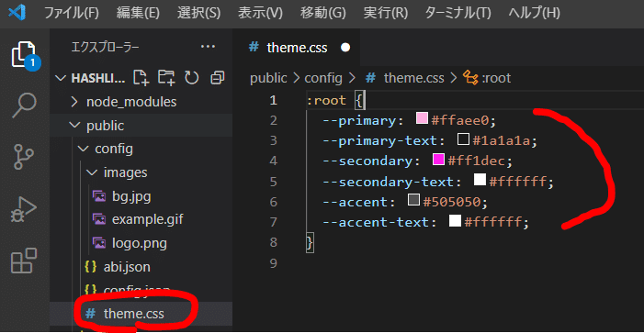Collapse all folders in Explorer
This screenshot has height=333, width=644.
[217, 77]
